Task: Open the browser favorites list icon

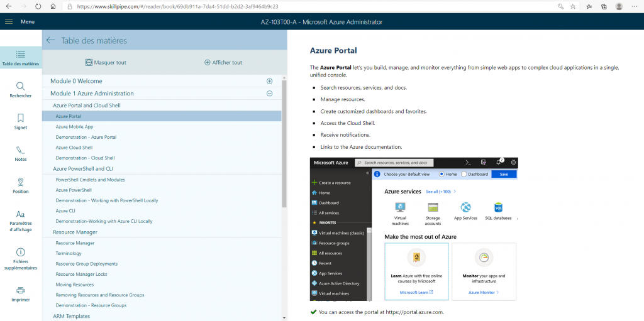Action: [x=589, y=6]
